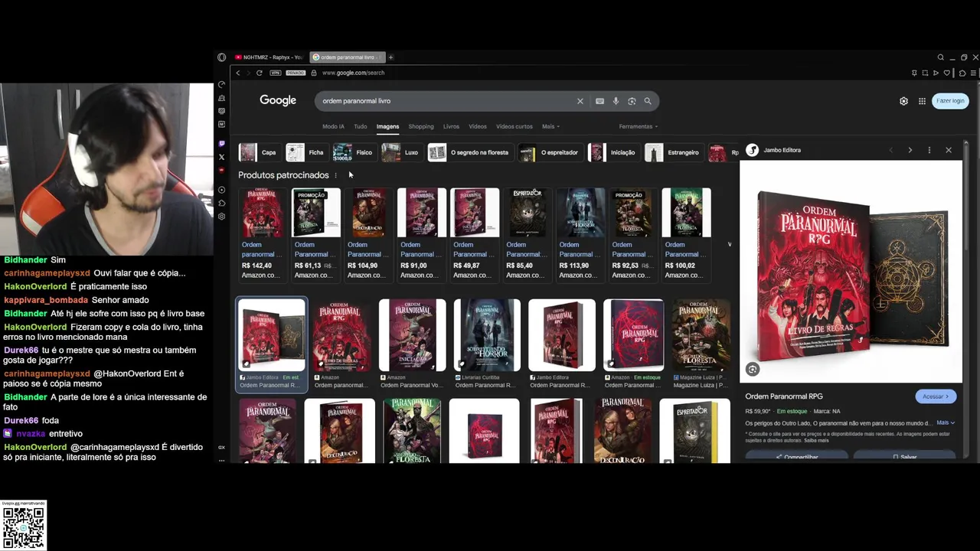Select the Magazine Luiza image result
Screen dimensions: 980x551
click(701, 344)
